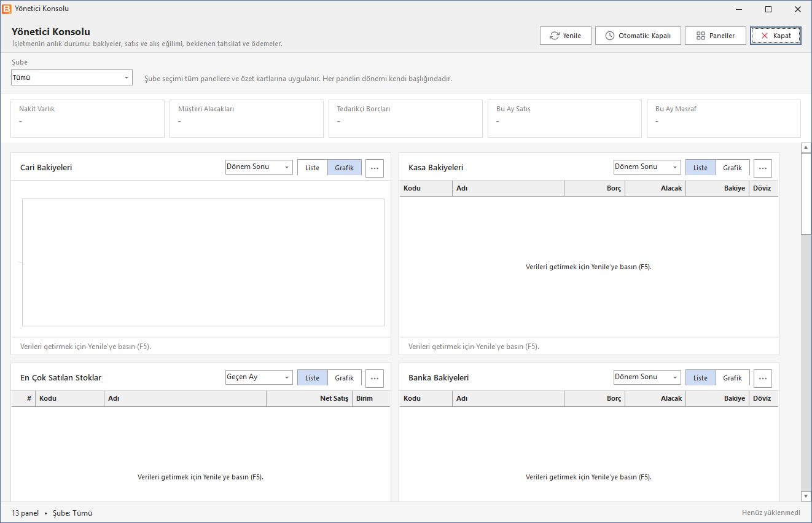Open the ellipsis menu for Banka Bakiyeleri
The image size is (812, 523).
click(x=763, y=378)
